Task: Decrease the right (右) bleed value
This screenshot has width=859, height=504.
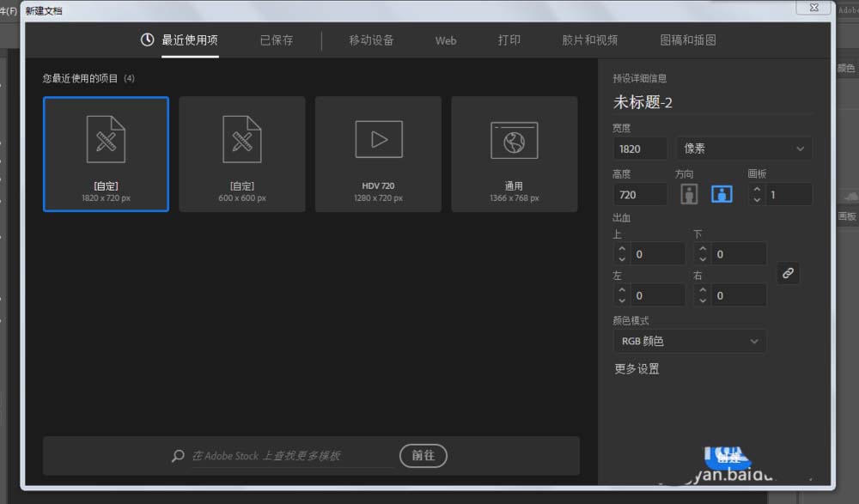Action: click(703, 301)
